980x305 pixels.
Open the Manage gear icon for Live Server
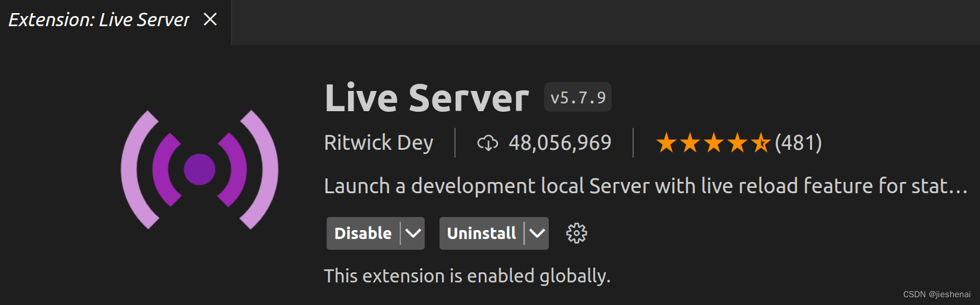[576, 233]
